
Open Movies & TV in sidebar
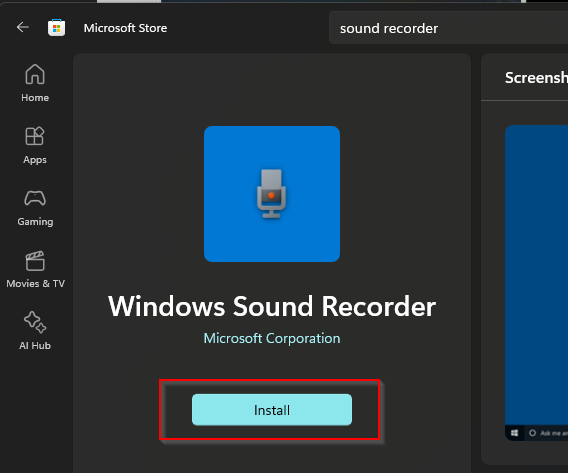pyautogui.click(x=35, y=269)
